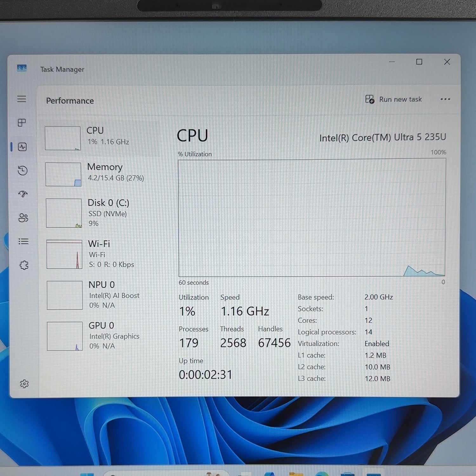Maximize the Task Manager window
Image resolution: width=476 pixels, height=476 pixels.
(419, 62)
